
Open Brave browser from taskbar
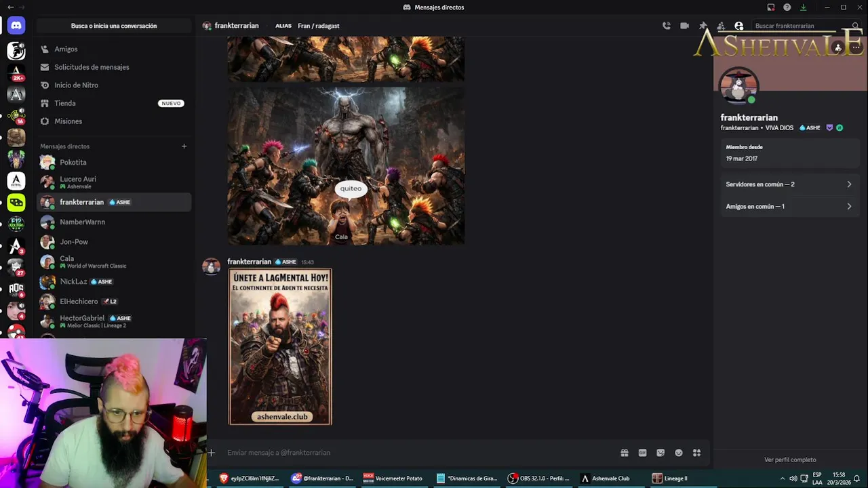(x=250, y=479)
